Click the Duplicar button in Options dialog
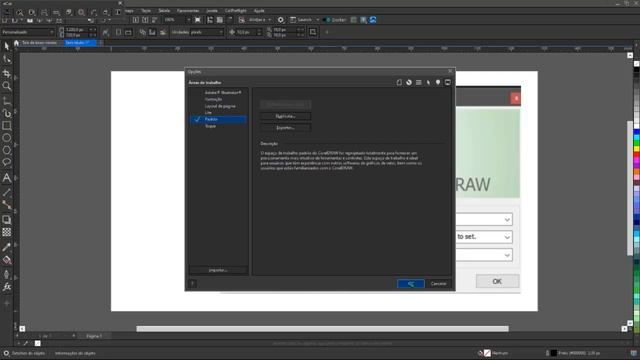640x360 pixels. click(285, 116)
